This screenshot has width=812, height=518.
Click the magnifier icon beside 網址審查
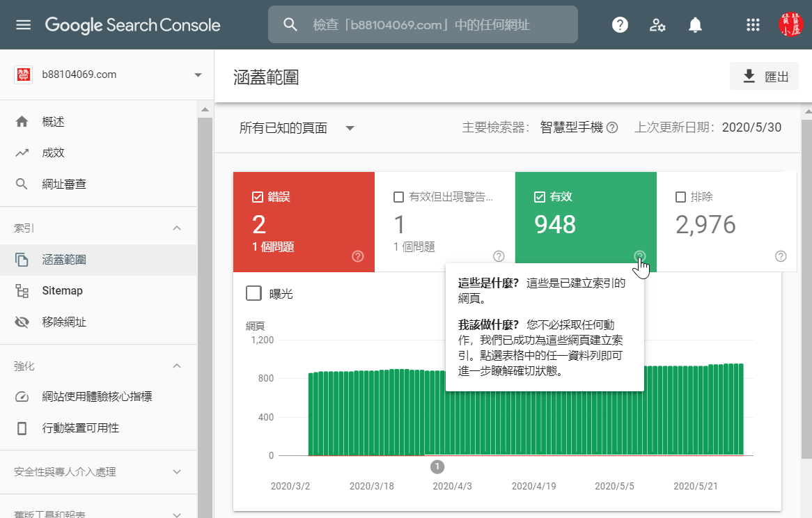pyautogui.click(x=22, y=184)
